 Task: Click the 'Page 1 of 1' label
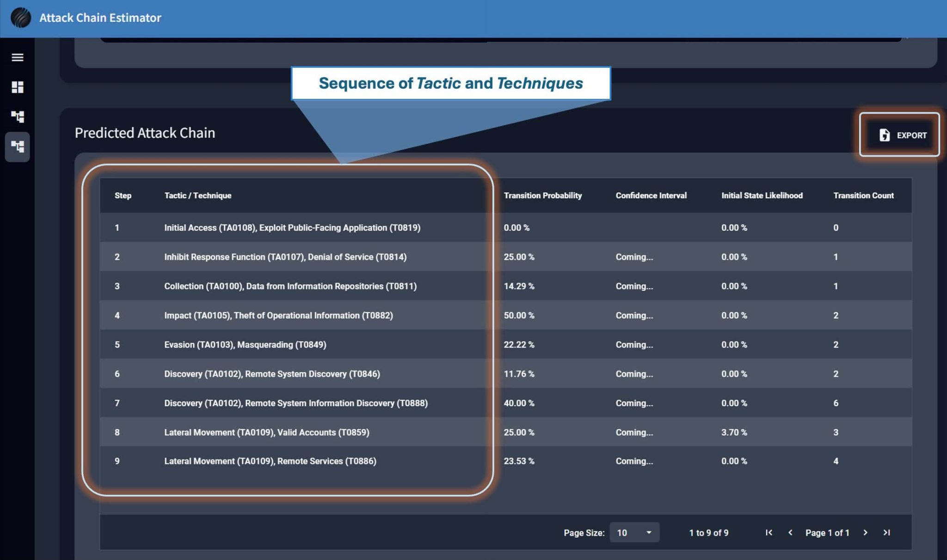tap(827, 533)
